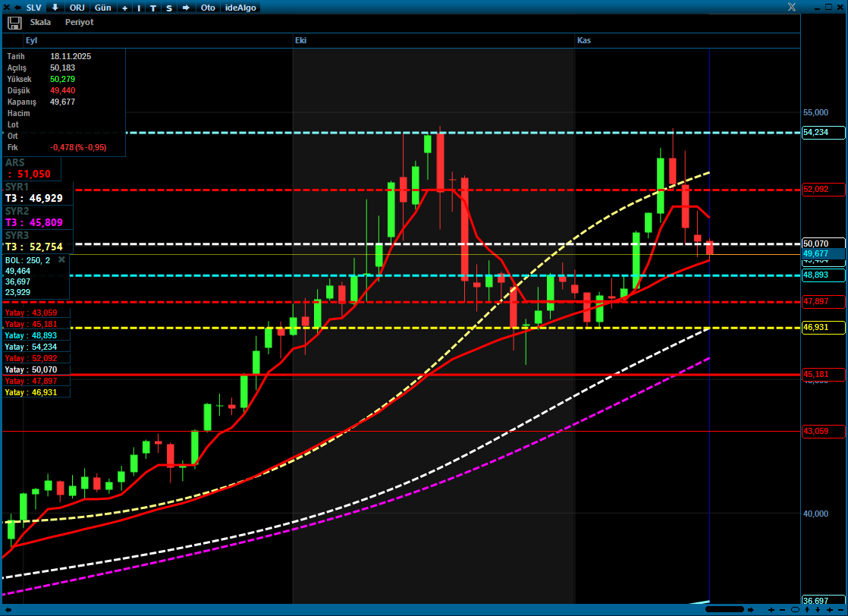Select the Yatay : 48,893 level entry
Image resolution: width=848 pixels, height=616 pixels.
[36, 335]
